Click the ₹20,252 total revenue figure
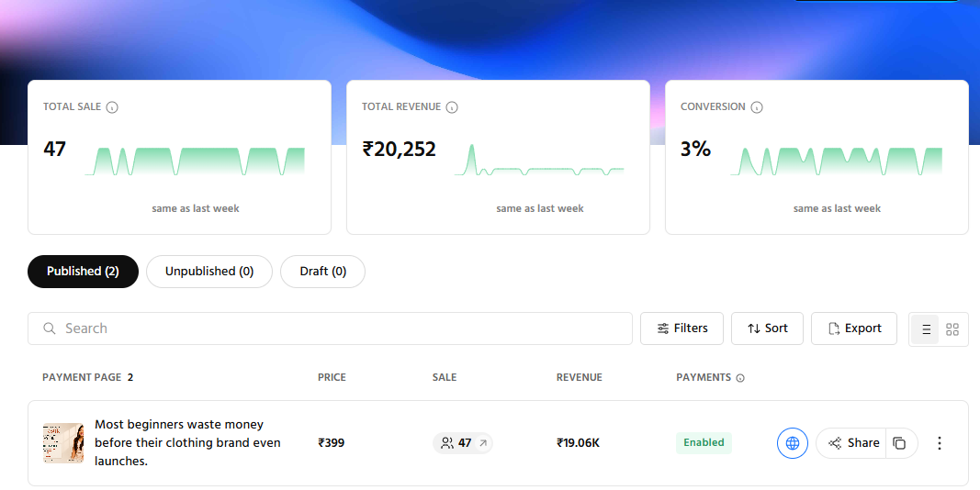This screenshot has height=490, width=980. [399, 150]
